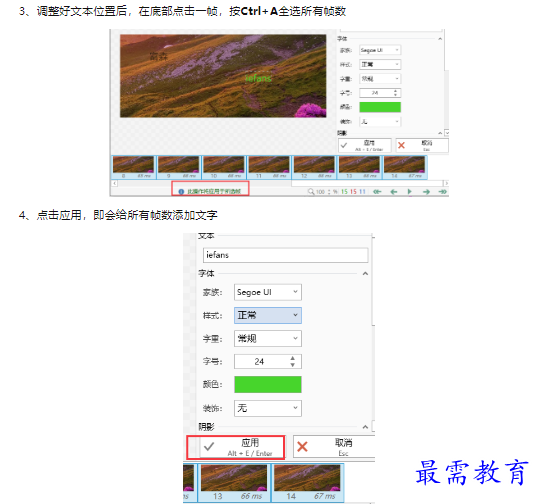This screenshot has width=537, height=504.
Task: Click the zoom magnifier icon in upper editor
Action: tap(311, 191)
